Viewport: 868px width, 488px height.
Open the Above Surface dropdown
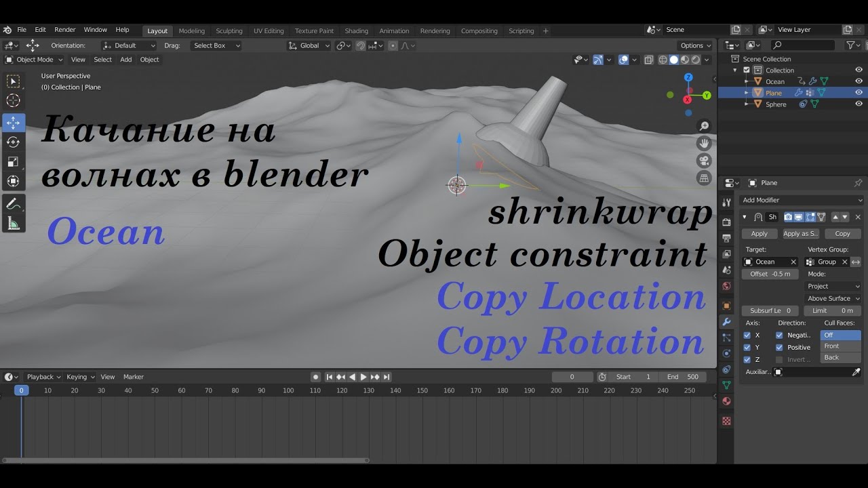click(x=833, y=298)
